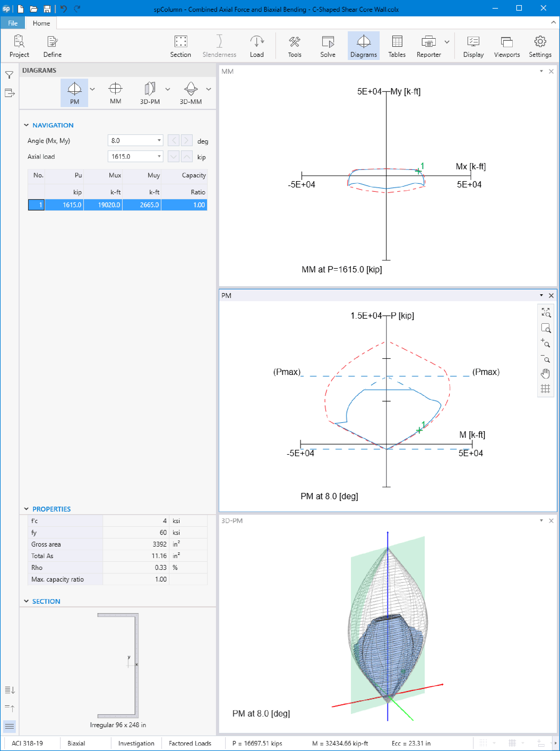This screenshot has width=560, height=751.
Task: Click next angle arrow button
Action: (186, 140)
